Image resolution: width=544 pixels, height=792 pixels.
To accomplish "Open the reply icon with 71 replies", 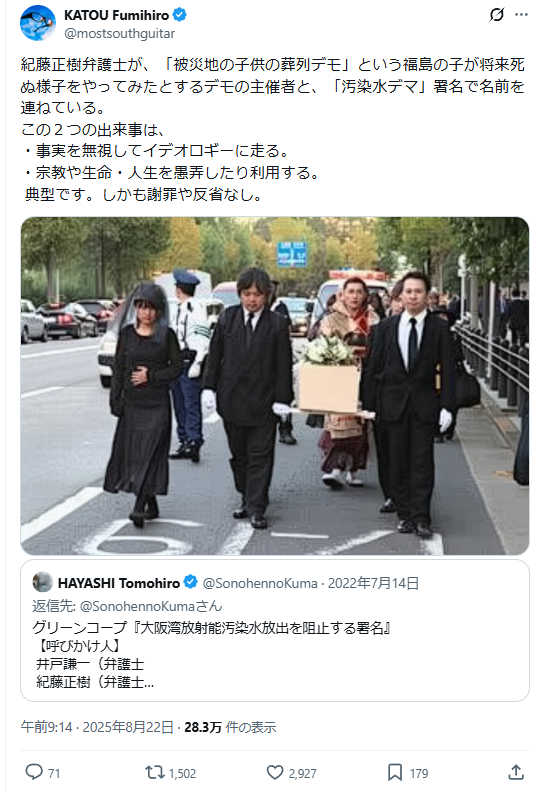I will [x=34, y=772].
